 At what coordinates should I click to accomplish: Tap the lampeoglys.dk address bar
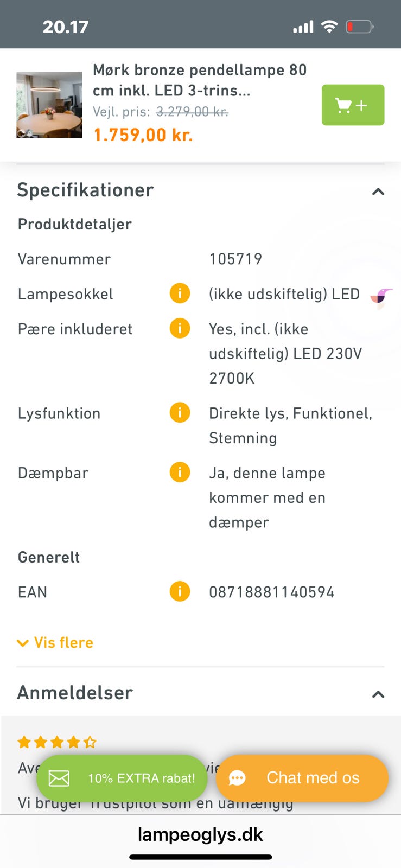(x=200, y=834)
